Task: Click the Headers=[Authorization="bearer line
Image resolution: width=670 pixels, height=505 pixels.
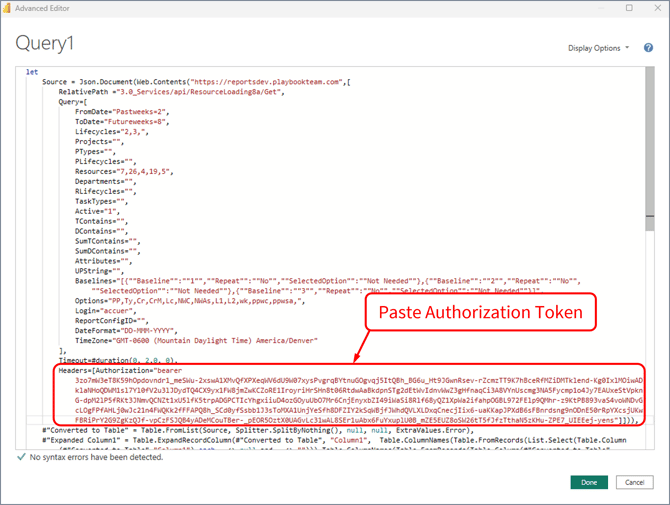Action: (x=120, y=370)
